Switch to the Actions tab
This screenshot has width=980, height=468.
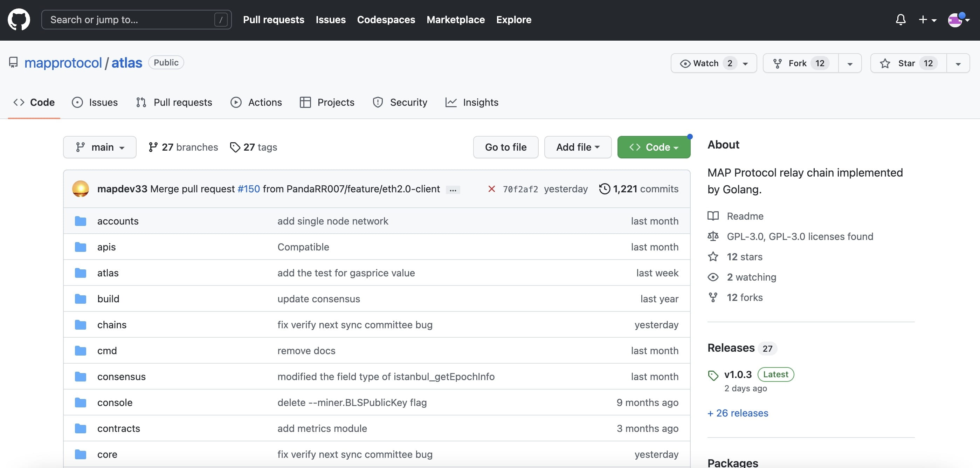pyautogui.click(x=256, y=102)
